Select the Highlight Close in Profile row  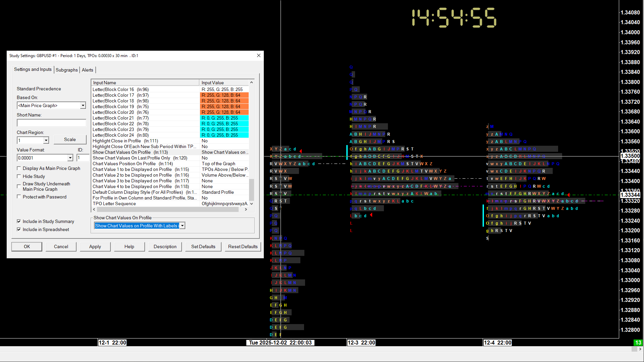click(x=170, y=141)
